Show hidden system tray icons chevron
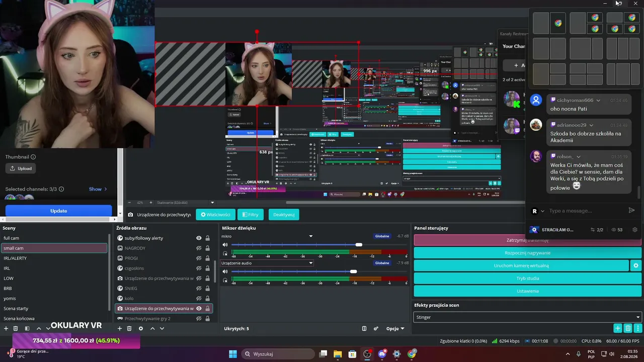The height and width of the screenshot is (362, 644). pyautogui.click(x=568, y=354)
